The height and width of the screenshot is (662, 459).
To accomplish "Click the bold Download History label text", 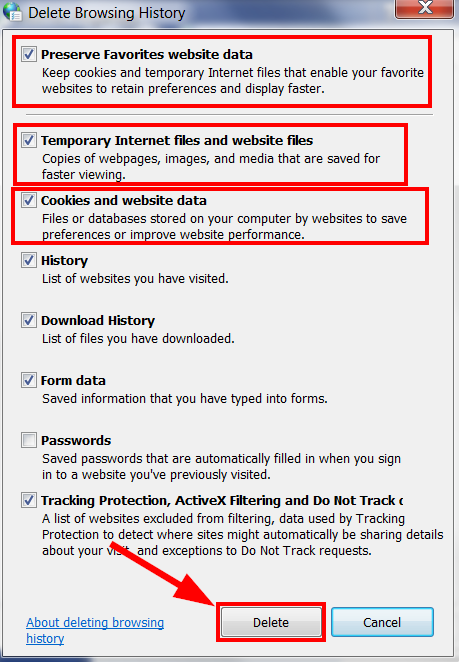I will [98, 320].
